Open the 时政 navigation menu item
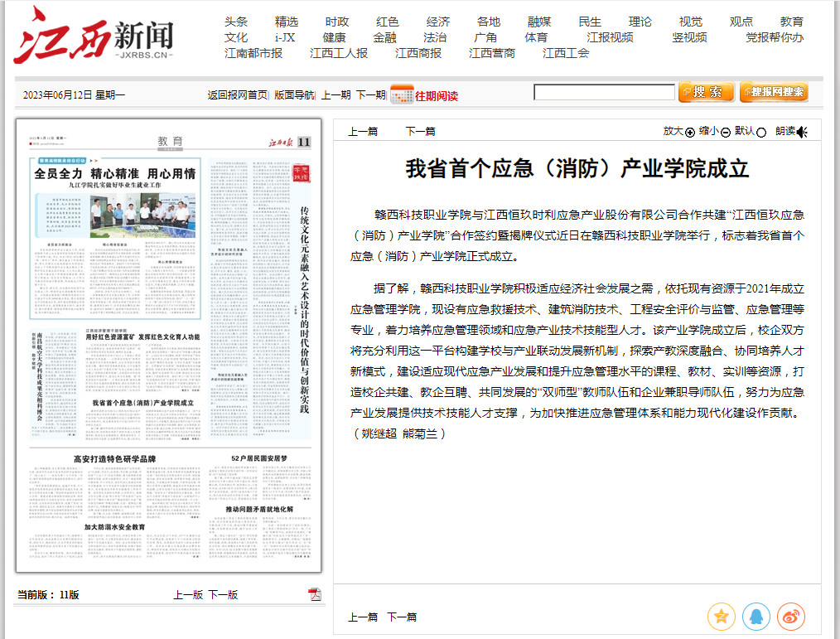Screen dimensions: 840x639 click(x=337, y=22)
